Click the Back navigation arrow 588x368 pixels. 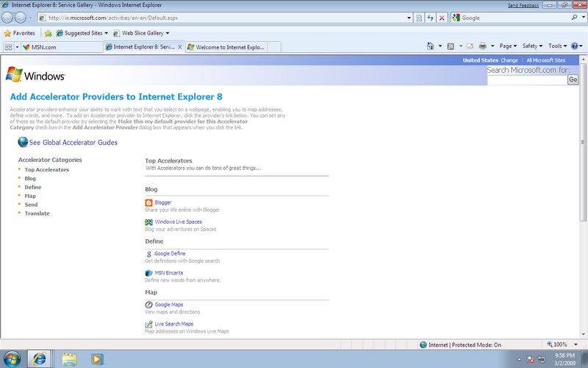[x=7, y=18]
